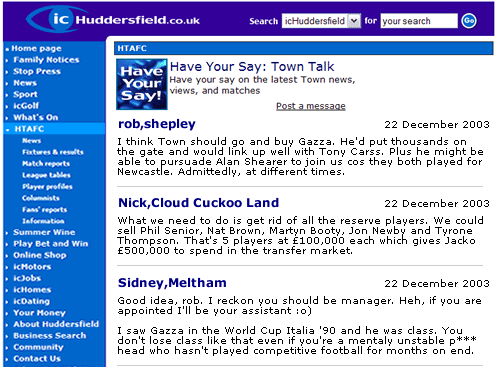Open Match reports submenu item
The width and height of the screenshot is (500, 367).
tap(46, 164)
